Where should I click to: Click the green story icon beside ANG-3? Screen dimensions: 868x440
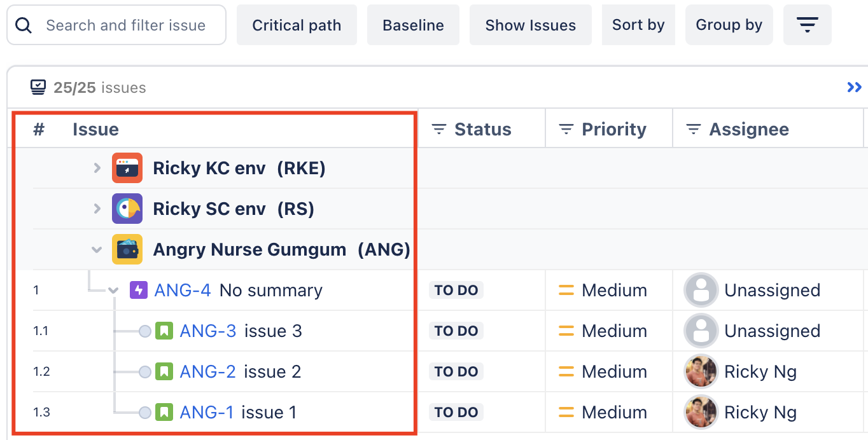point(164,331)
